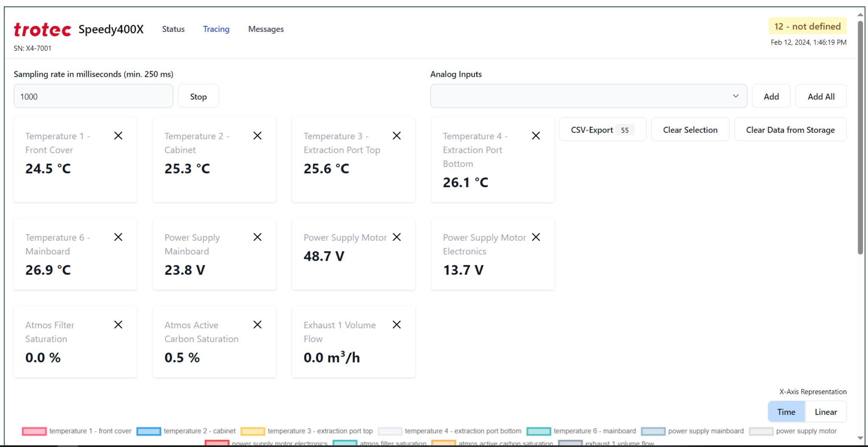Click the sampling rate input field

point(93,96)
